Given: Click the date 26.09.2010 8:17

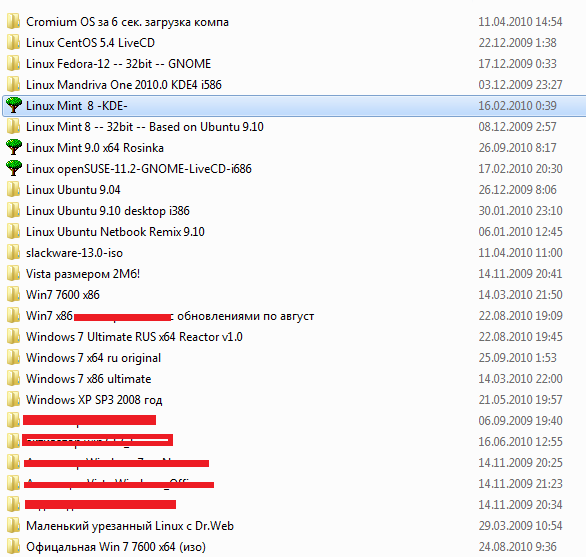Looking at the screenshot, I should (518, 148).
